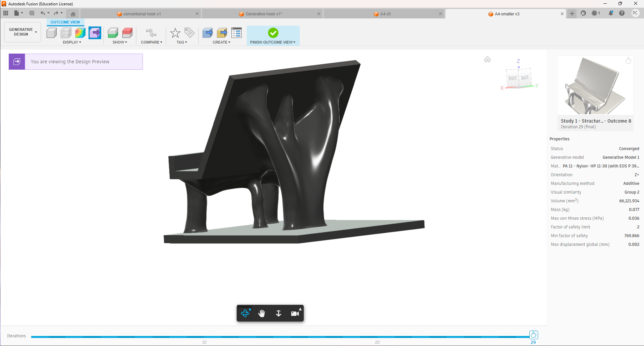644x346 pixels.
Task: Click the green checkmark Finish icon
Action: coord(273,32)
